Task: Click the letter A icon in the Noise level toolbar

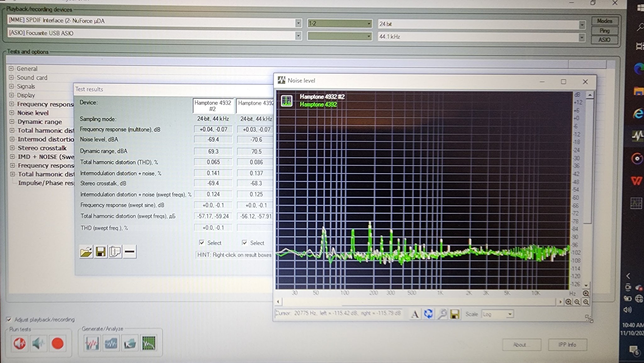Action: 415,314
